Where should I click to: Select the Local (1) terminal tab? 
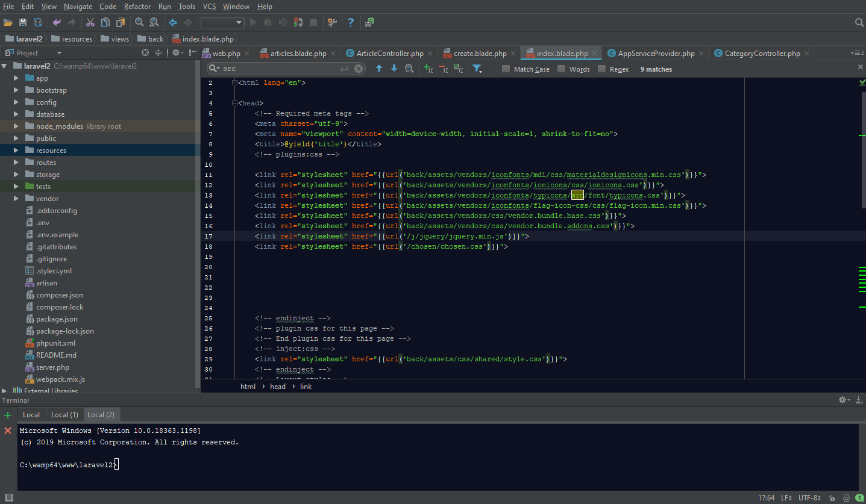pos(64,414)
